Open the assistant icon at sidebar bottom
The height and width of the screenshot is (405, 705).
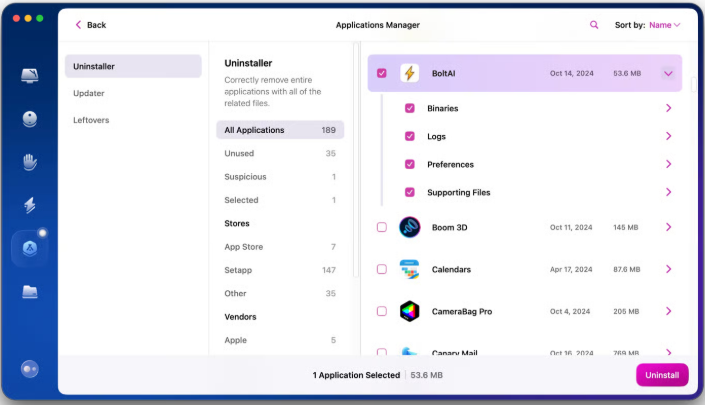30,369
